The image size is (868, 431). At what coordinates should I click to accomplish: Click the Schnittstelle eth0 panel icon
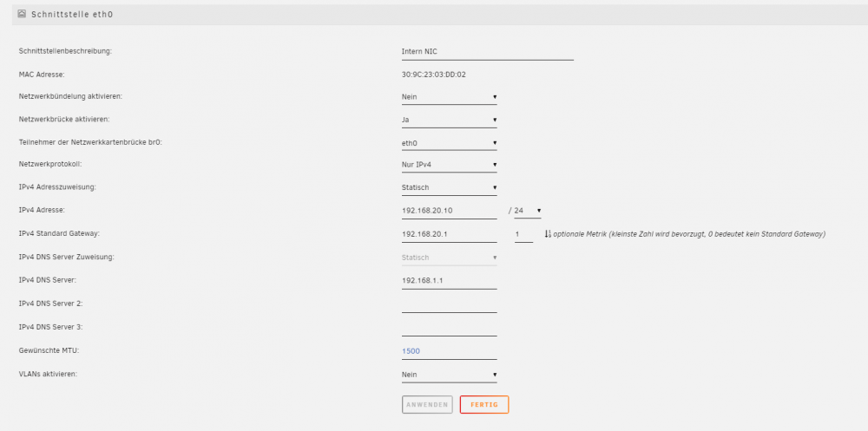click(x=22, y=13)
